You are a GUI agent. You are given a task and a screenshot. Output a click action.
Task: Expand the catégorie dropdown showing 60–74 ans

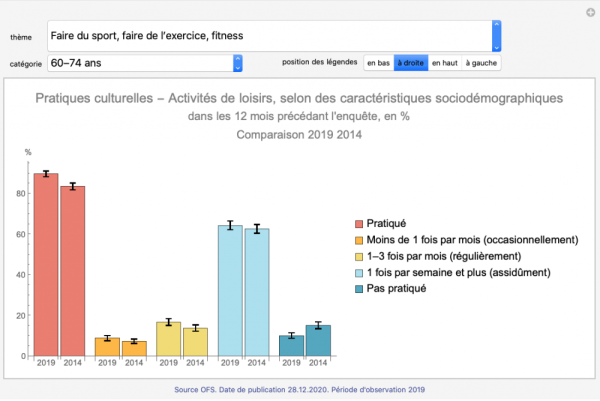237,63
